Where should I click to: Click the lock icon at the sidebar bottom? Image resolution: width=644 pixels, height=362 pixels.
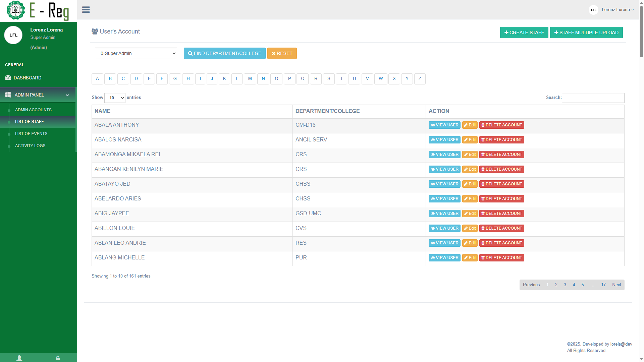click(58, 358)
